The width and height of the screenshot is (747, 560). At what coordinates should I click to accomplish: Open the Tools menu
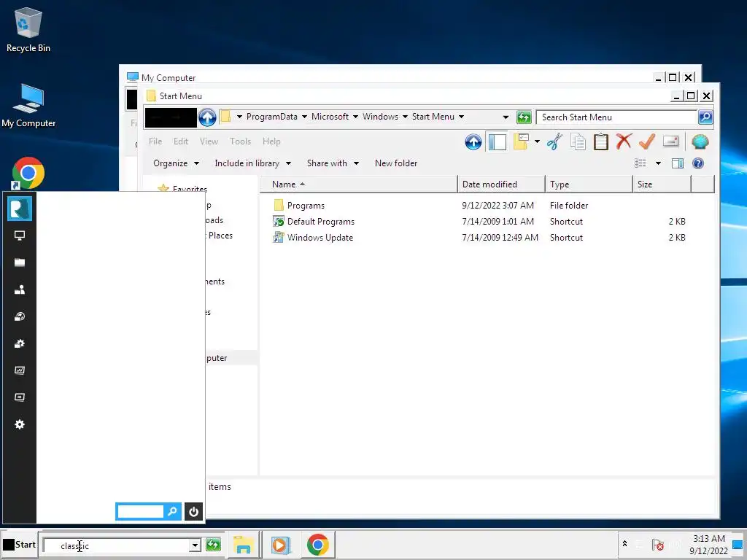click(240, 141)
